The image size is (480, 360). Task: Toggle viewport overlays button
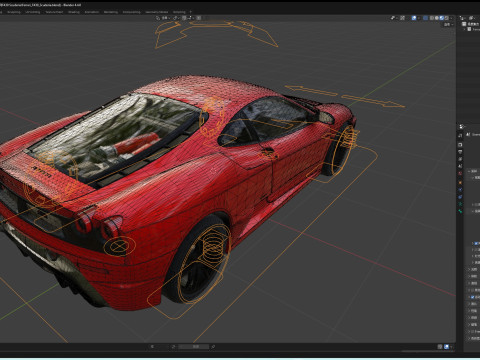pyautogui.click(x=414, y=18)
